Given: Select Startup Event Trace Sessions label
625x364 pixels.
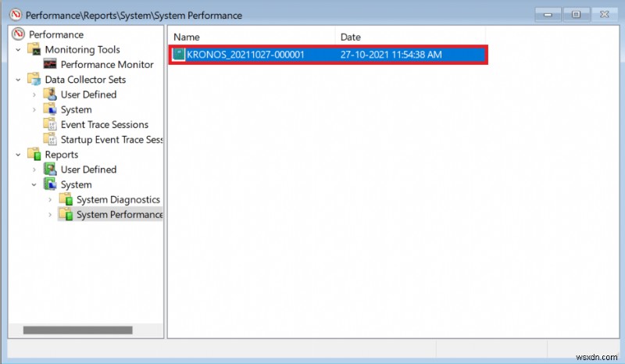Looking at the screenshot, I should 112,140.
